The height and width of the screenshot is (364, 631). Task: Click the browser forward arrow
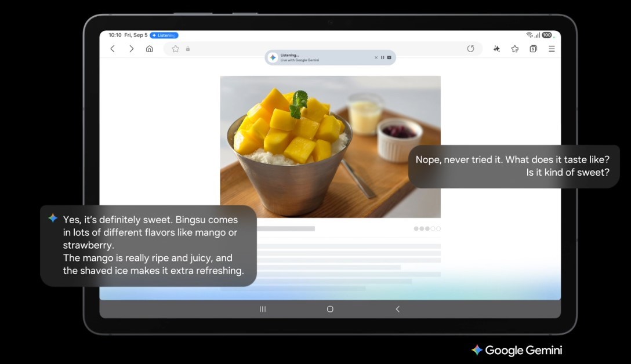[x=131, y=49]
